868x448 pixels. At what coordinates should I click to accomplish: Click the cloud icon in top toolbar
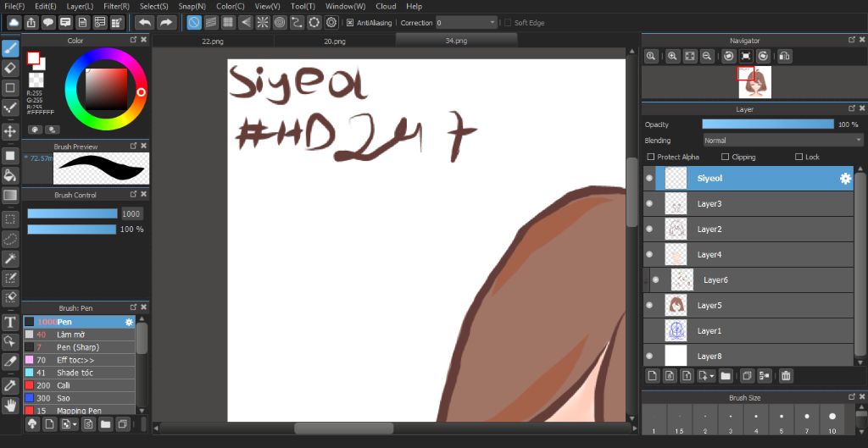[x=14, y=23]
